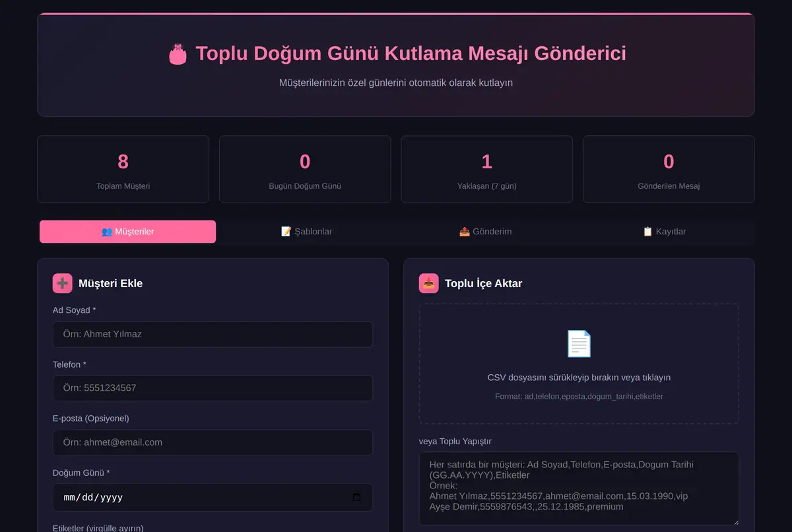
Task: Click the Ad Soyad input field
Action: pyautogui.click(x=213, y=334)
